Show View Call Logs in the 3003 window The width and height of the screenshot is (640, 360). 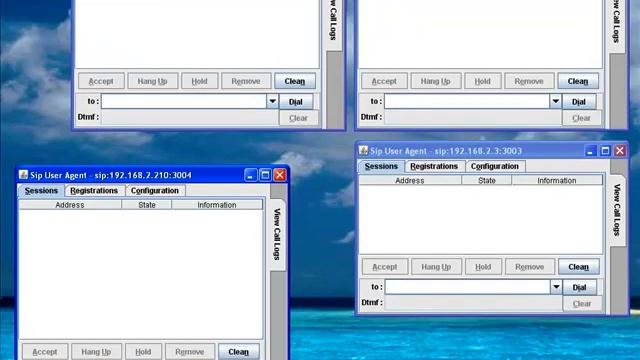[x=617, y=210]
